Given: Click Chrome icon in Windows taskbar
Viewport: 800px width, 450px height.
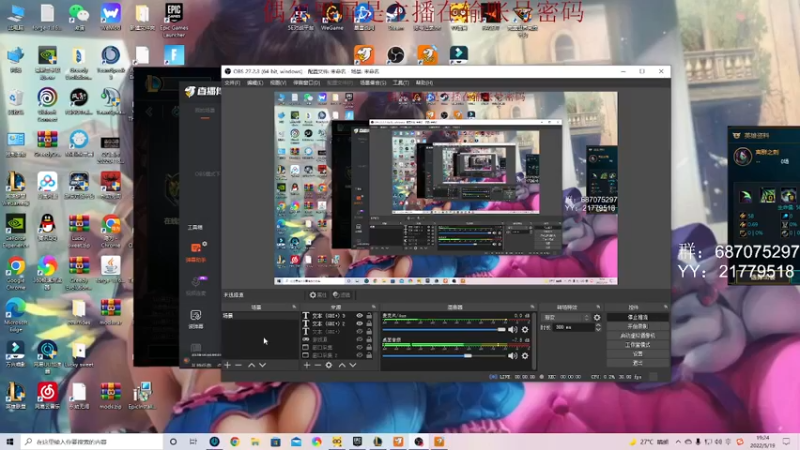Looking at the screenshot, I should pos(235,441).
